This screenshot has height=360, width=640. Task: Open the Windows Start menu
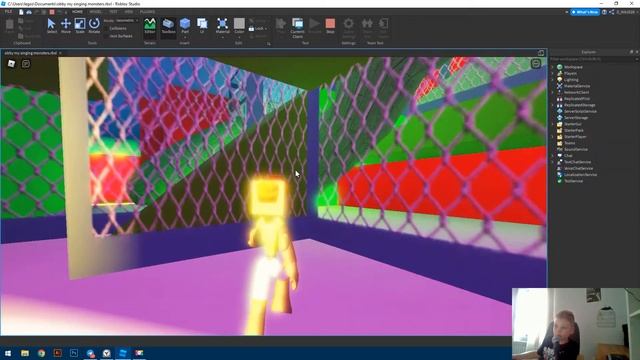(8, 353)
